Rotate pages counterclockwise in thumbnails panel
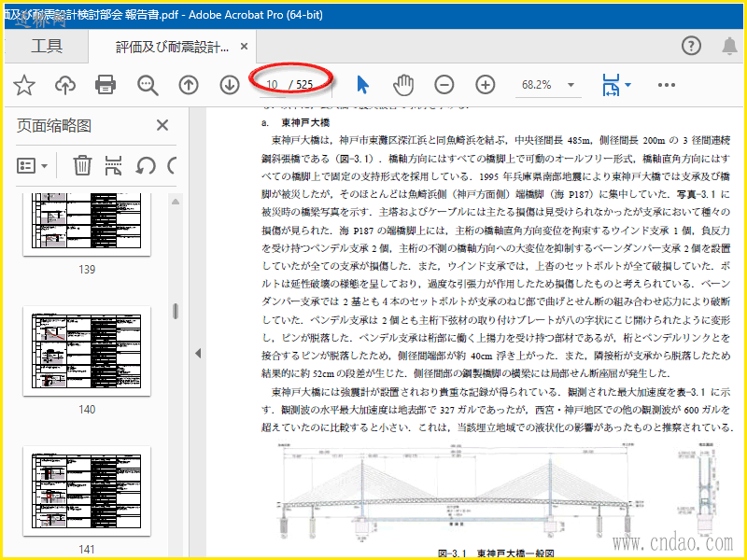 pos(146,166)
